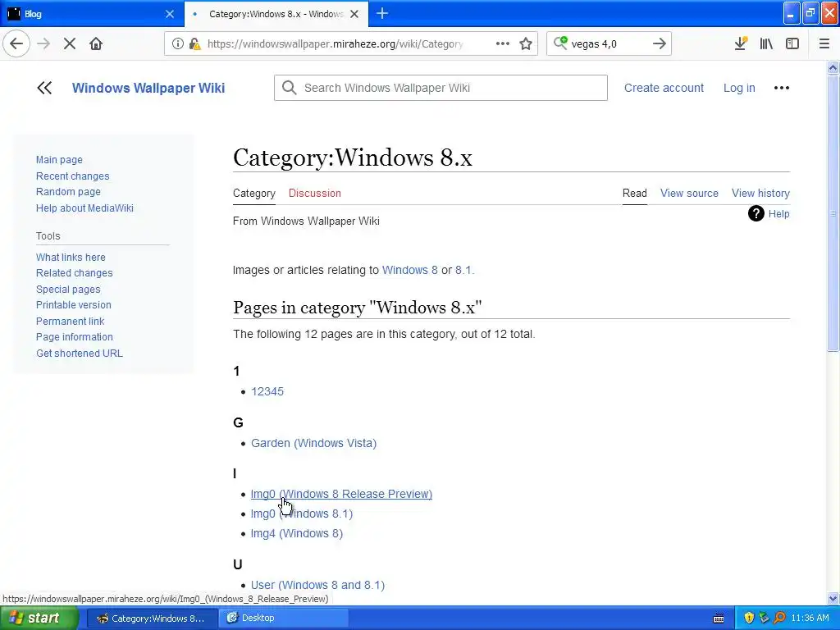
Task: Toggle the sidebar view icon
Action: 792,43
